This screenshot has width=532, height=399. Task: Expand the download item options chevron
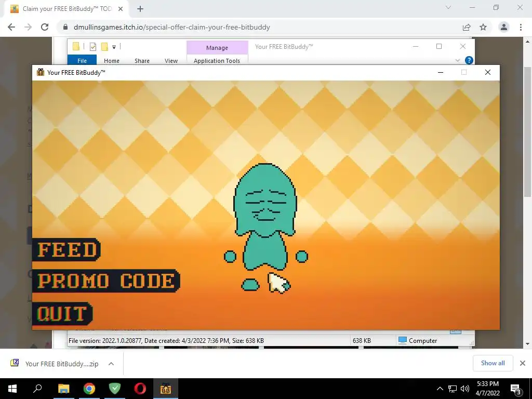coord(111,364)
